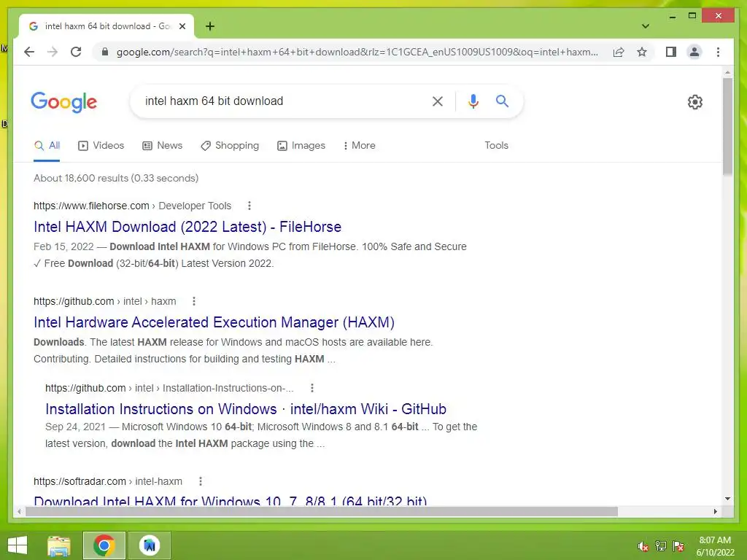Clear the Google search box text

(438, 101)
